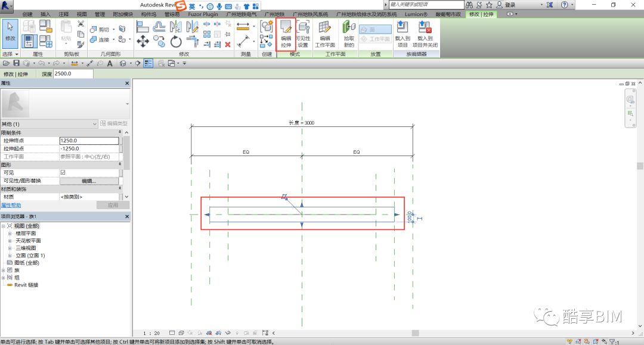Click the 编辑... button for 可见性/图形替换
Screen dimensions: 644x345
pyautogui.click(x=89, y=181)
